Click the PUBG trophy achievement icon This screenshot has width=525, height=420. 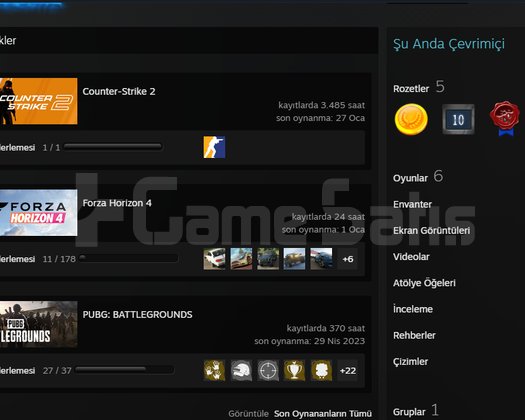pos(294,370)
